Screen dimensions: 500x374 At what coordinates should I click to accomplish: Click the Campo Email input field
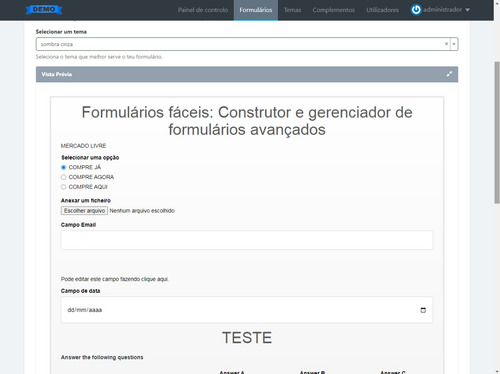247,240
